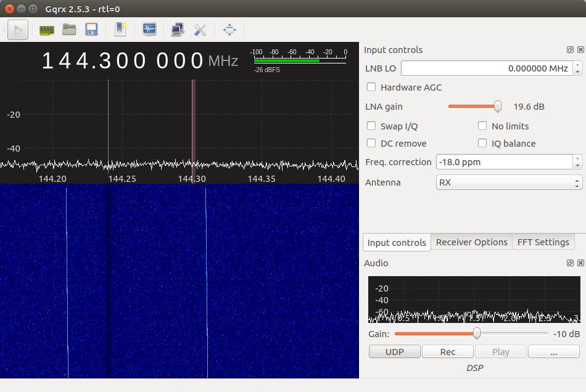The image size is (586, 392).
Task: Click the DSP status label
Action: click(x=474, y=368)
